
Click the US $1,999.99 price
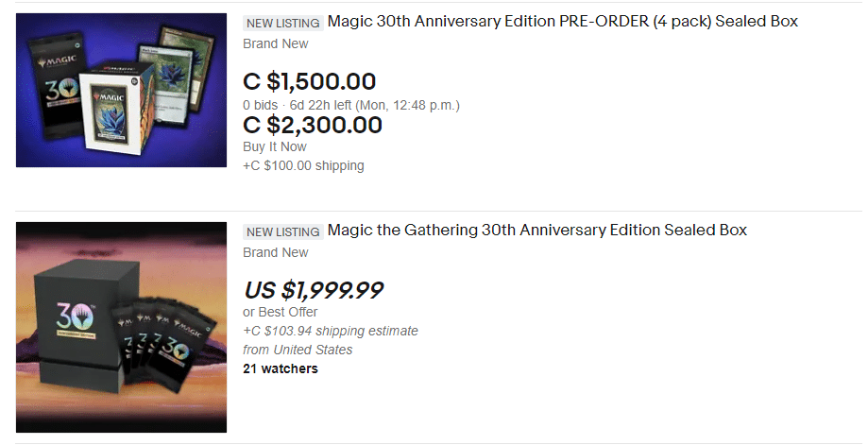click(313, 290)
